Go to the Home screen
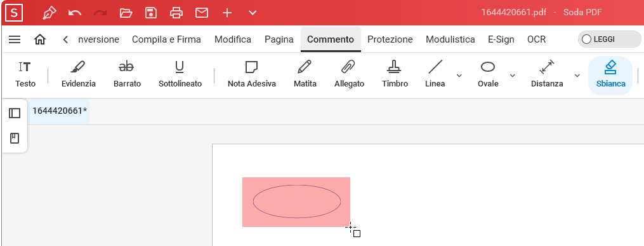Screen dimensions: 644x246 click(40, 39)
